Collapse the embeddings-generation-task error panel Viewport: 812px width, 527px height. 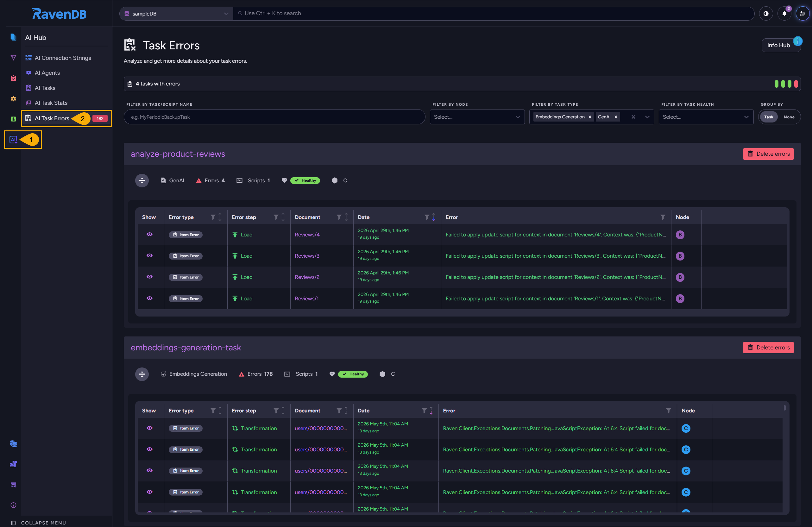click(x=142, y=374)
